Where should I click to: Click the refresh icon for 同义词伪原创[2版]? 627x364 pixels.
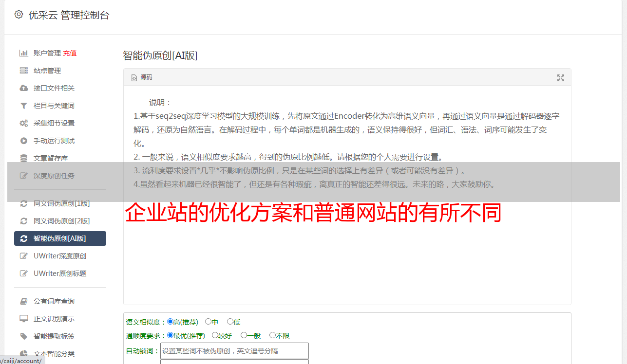(23, 221)
